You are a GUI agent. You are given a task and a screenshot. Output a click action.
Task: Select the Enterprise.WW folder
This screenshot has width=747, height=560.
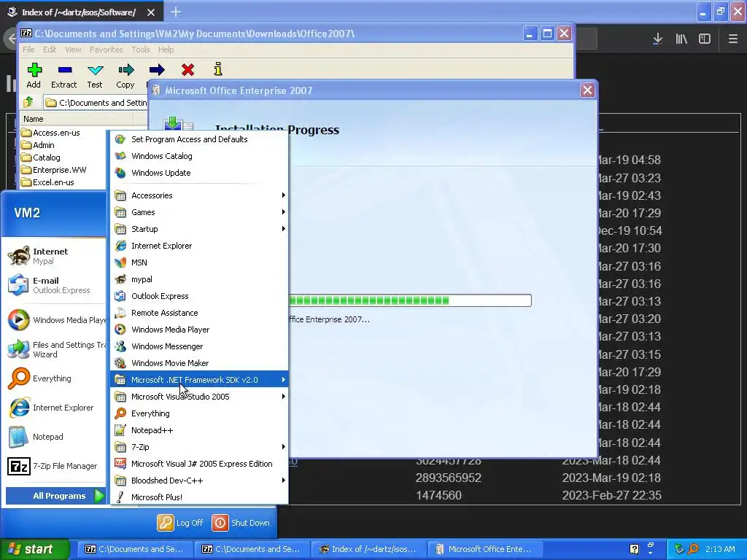[x=54, y=170]
